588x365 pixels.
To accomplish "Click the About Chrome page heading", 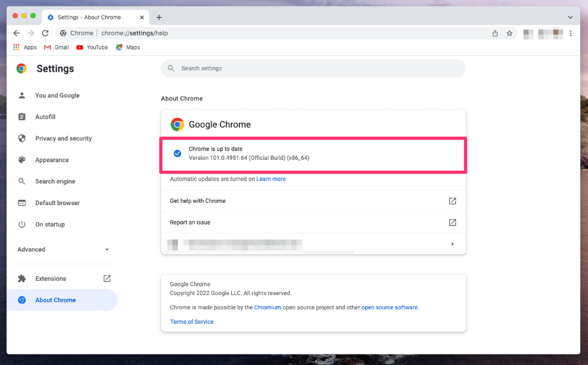I will tap(182, 99).
